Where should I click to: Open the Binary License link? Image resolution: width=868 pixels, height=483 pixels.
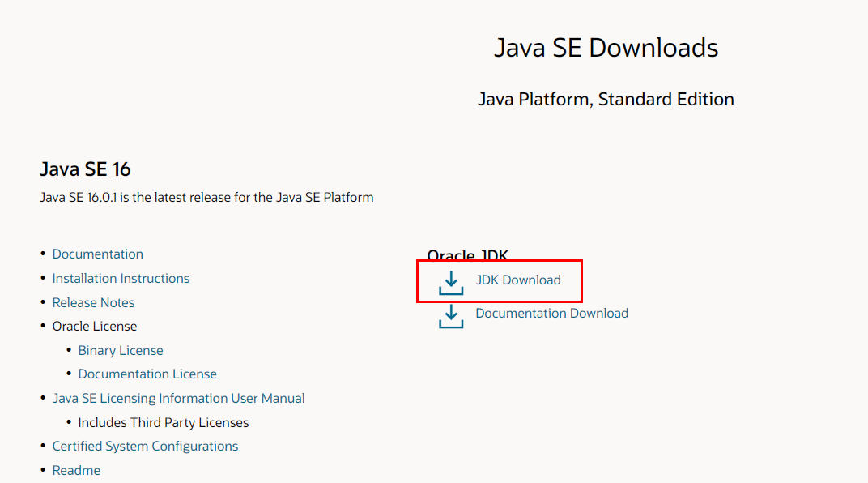coord(121,351)
